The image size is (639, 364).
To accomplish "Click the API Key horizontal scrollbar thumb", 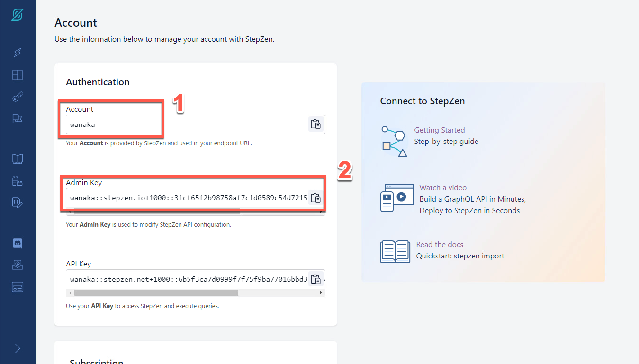I will 156,293.
